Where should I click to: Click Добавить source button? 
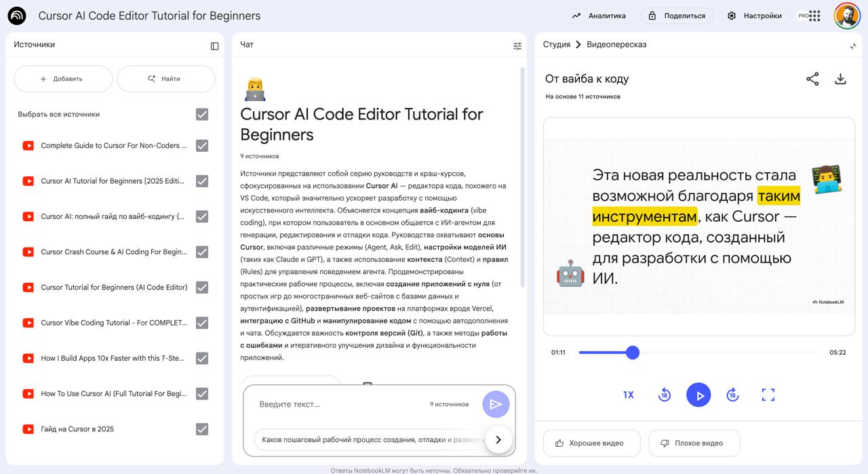63,79
